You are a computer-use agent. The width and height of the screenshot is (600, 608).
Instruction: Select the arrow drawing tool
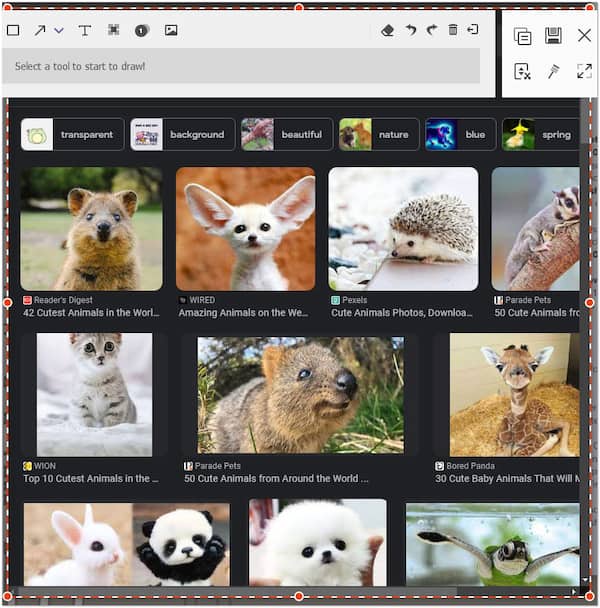click(40, 30)
